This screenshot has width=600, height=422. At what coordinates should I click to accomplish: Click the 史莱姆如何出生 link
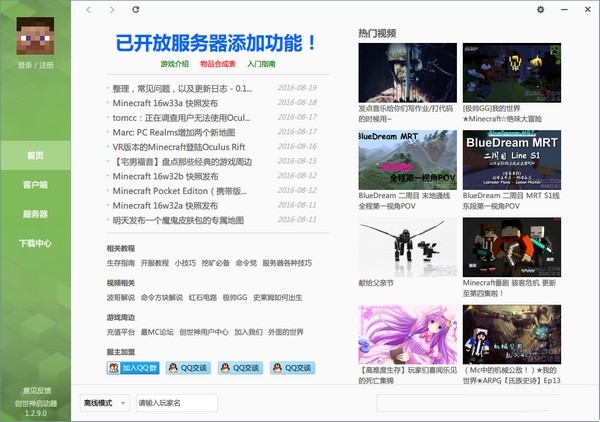click(x=277, y=298)
